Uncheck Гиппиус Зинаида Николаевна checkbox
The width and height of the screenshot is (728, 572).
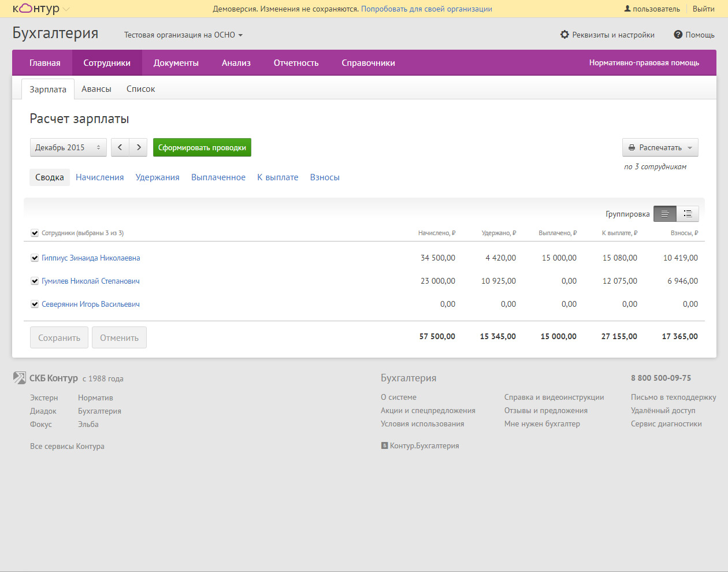pos(35,258)
